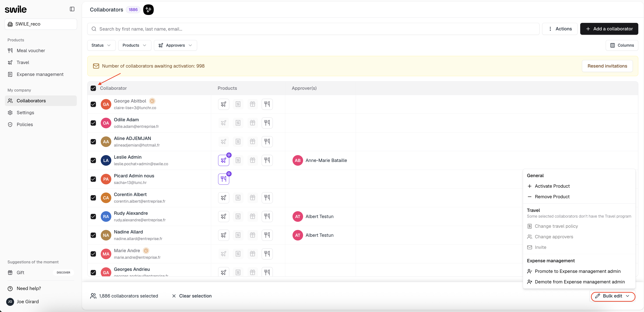Screen dimensions: 644x312
Task: Open the Status filter dropdown
Action: [101, 45]
